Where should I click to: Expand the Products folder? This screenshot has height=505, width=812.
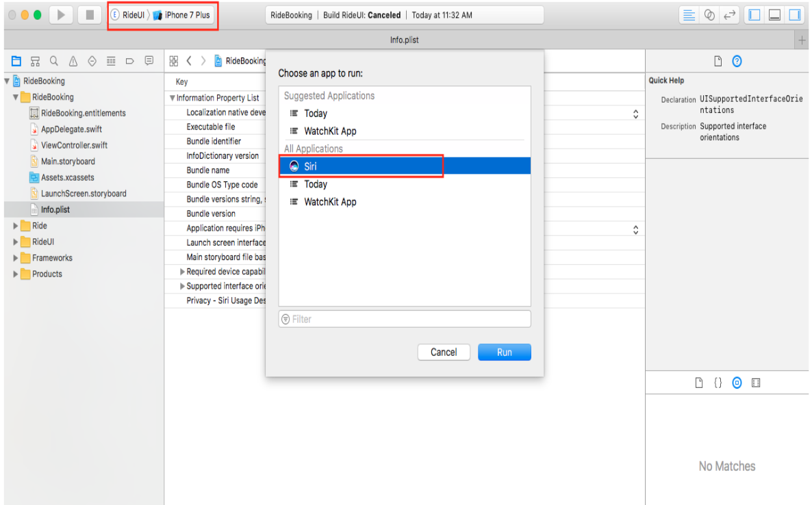point(16,274)
